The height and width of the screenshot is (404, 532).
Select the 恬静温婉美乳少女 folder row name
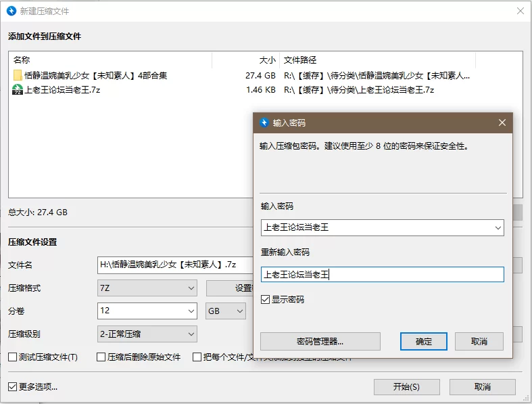click(x=96, y=75)
